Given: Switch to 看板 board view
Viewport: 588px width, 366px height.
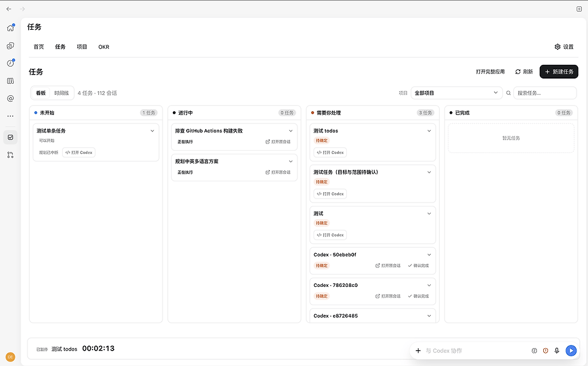Looking at the screenshot, I should click(41, 93).
